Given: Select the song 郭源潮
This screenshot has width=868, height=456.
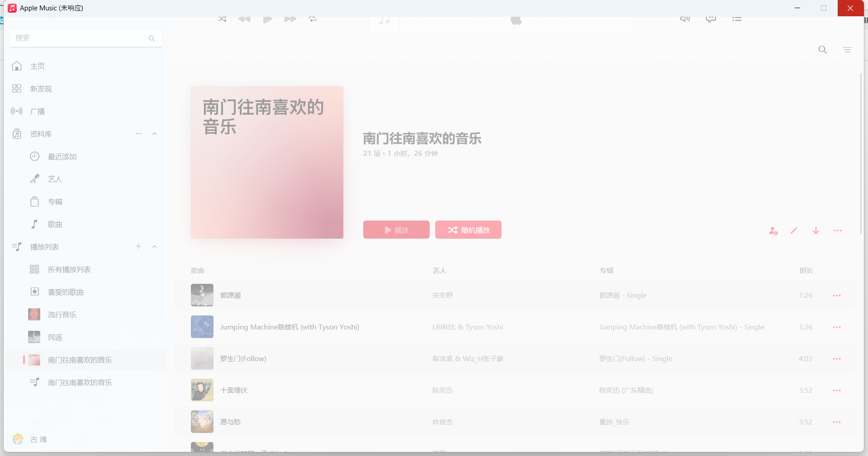Looking at the screenshot, I should pyautogui.click(x=230, y=295).
